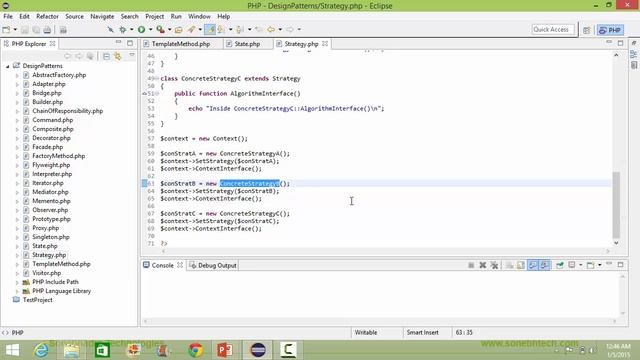
Task: Toggle Link with Editor in PHP Explorer
Action: 118,56
